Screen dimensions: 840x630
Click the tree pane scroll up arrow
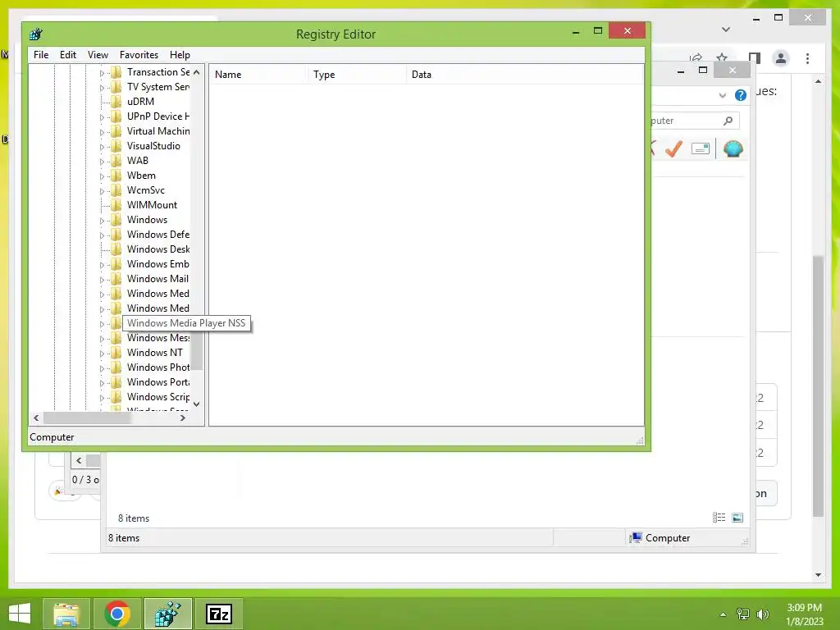[x=197, y=72]
